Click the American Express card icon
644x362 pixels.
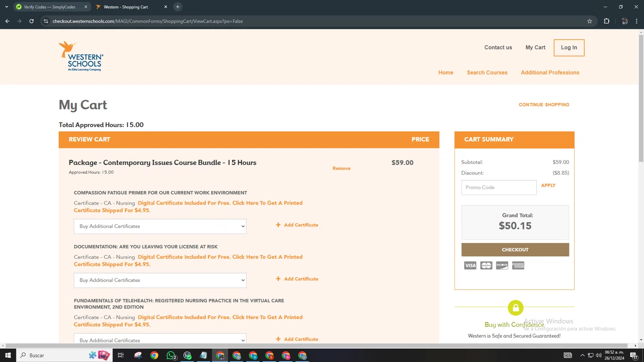point(518,265)
